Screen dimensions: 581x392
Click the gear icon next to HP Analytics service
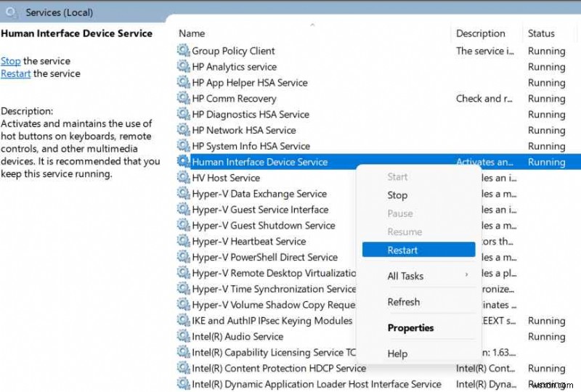[183, 67]
